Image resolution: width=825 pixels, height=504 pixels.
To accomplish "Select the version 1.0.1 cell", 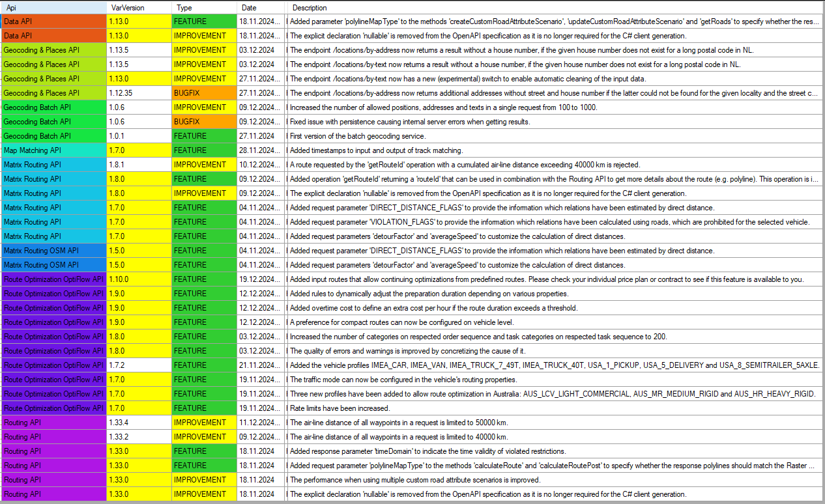I will [139, 136].
